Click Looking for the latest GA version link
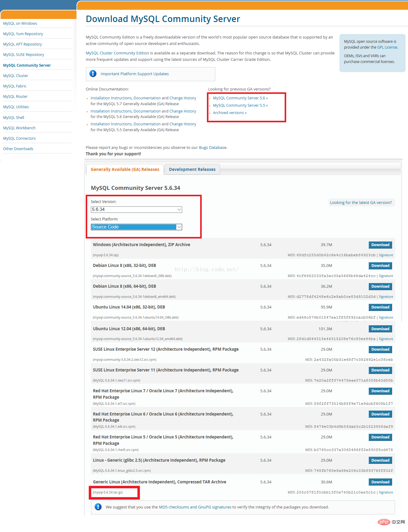The width and height of the screenshot is (408, 532). coord(361,203)
